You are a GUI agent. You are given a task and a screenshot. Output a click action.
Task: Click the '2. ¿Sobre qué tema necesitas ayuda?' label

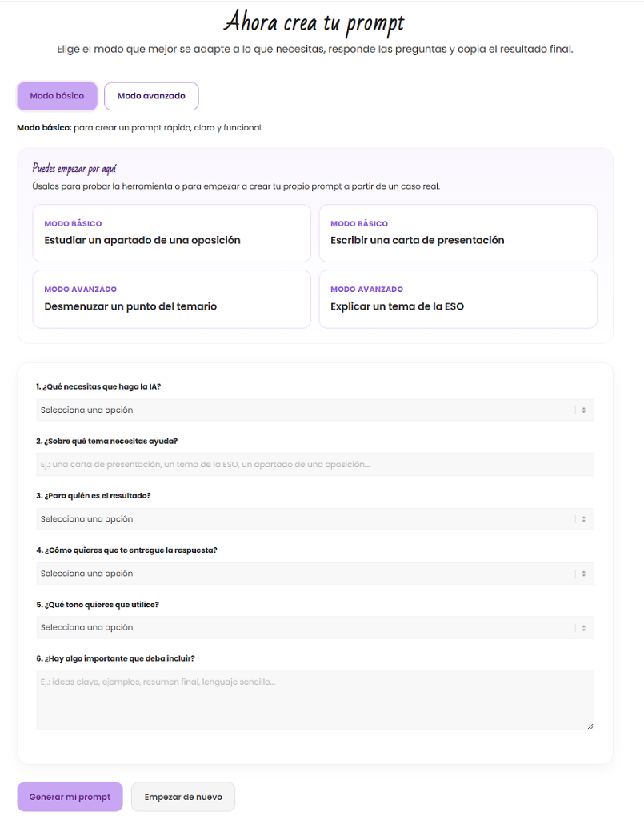pos(106,441)
